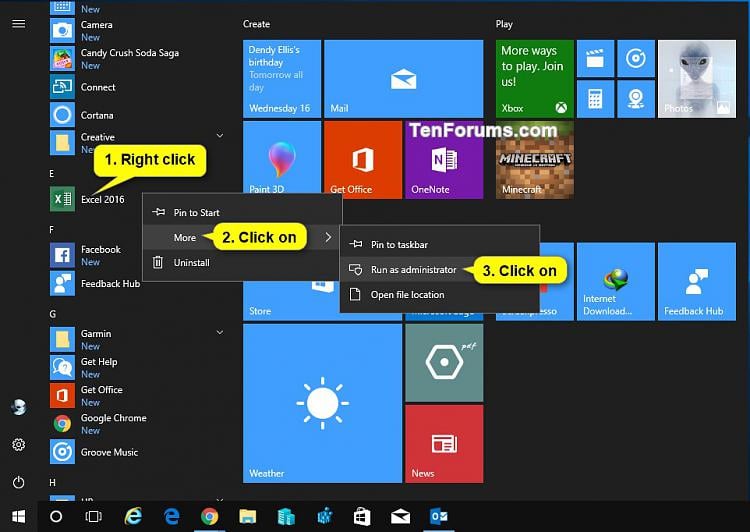This screenshot has width=750, height=532.
Task: Launch Microsoft Edge from taskbar
Action: pyautogui.click(x=171, y=516)
